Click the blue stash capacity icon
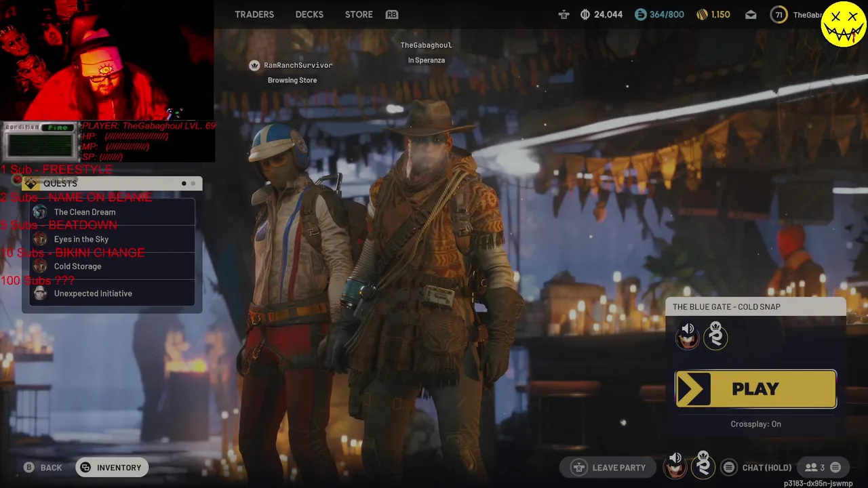The image size is (868, 488). (x=640, y=14)
